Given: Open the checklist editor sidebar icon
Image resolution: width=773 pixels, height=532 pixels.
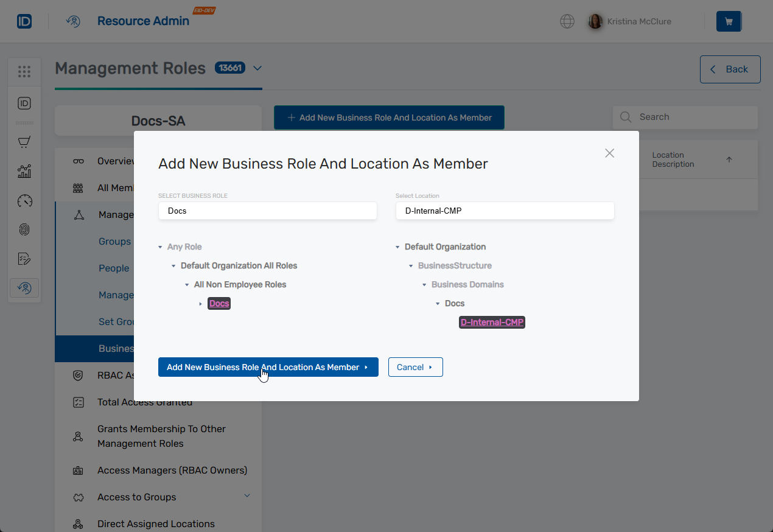Looking at the screenshot, I should point(24,259).
